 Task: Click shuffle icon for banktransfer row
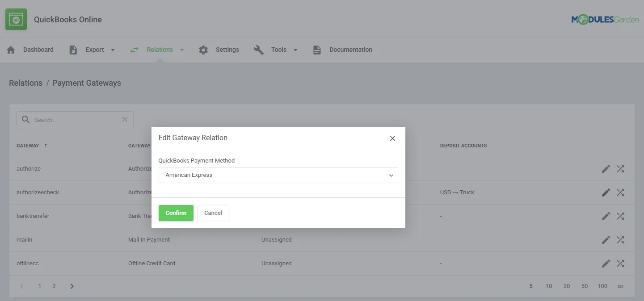pos(620,216)
